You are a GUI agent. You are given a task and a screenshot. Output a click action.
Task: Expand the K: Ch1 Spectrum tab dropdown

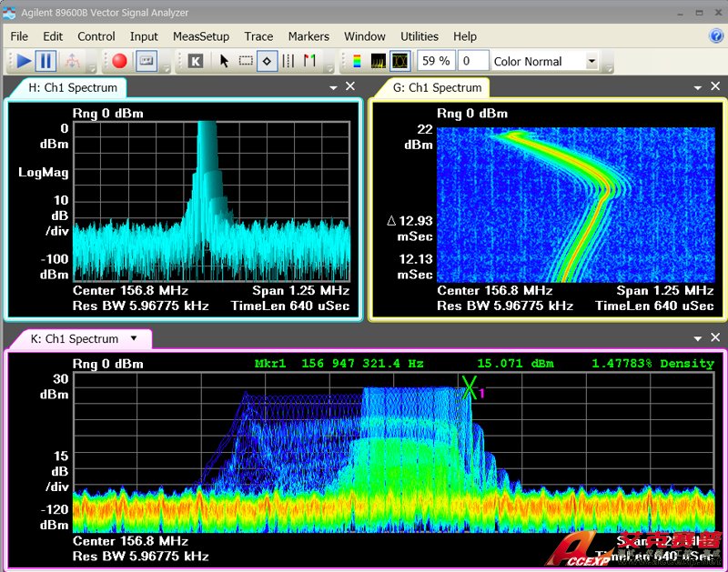pos(134,338)
